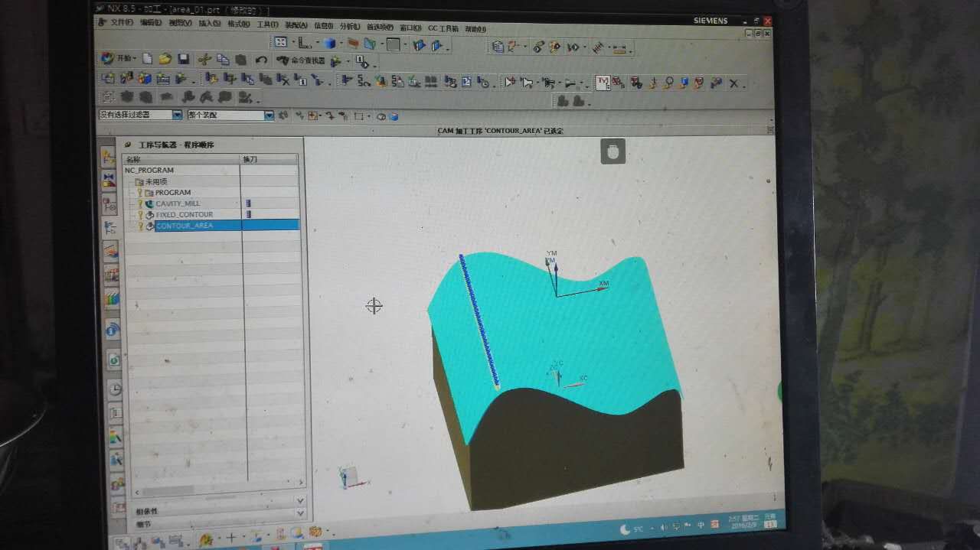Open the 整个装配 scope dropdown
The height and width of the screenshot is (550, 980).
tap(269, 116)
